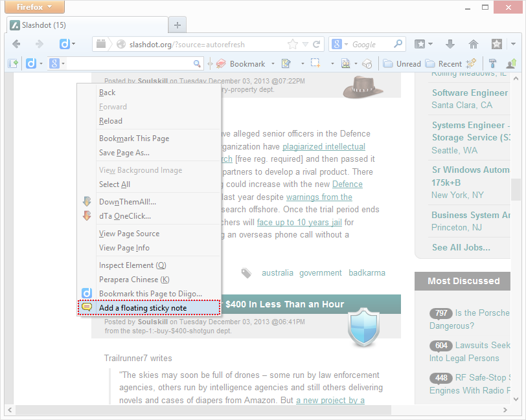The image size is (526, 420).
Task: Open the Diigo Unread folder
Action: coord(402,63)
